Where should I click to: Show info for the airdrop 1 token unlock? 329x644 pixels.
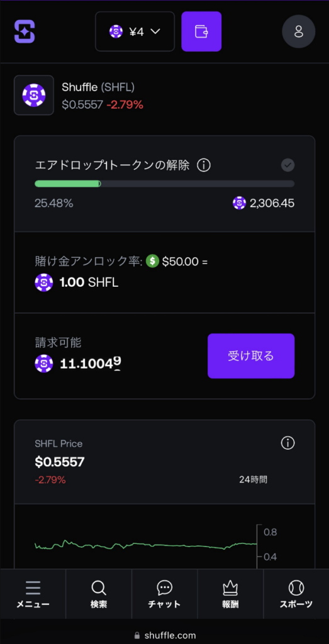(x=204, y=165)
